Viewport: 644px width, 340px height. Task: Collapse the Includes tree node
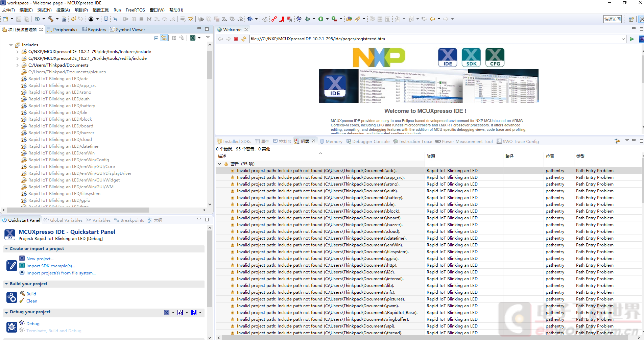[11, 45]
